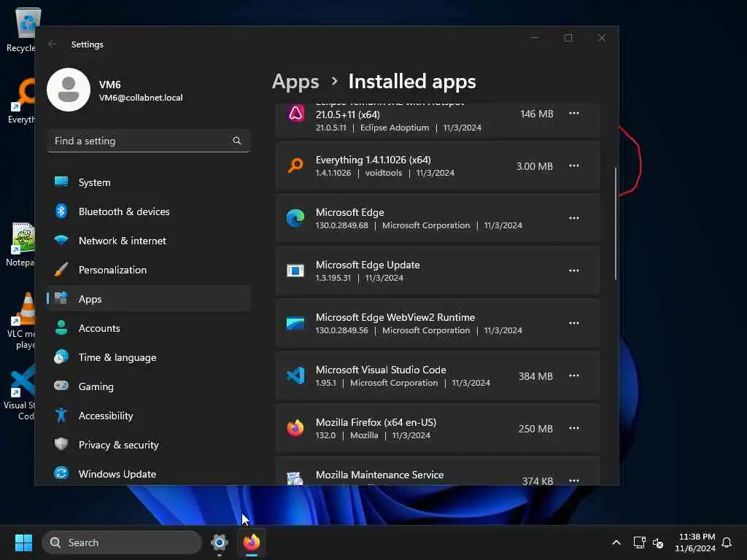This screenshot has height=560, width=747.
Task: Open more options for Mozilla Firefox
Action: [x=574, y=428]
